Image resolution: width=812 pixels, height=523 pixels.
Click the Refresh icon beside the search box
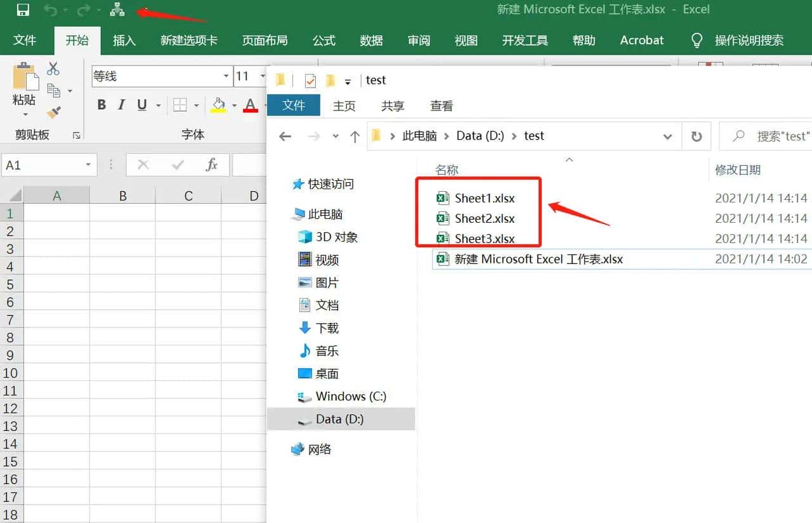coord(697,135)
